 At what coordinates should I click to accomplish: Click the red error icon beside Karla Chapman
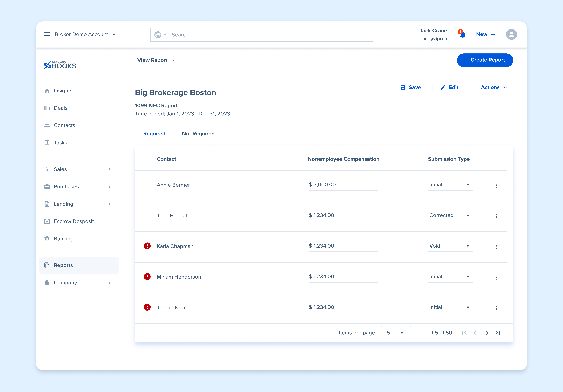click(x=147, y=246)
